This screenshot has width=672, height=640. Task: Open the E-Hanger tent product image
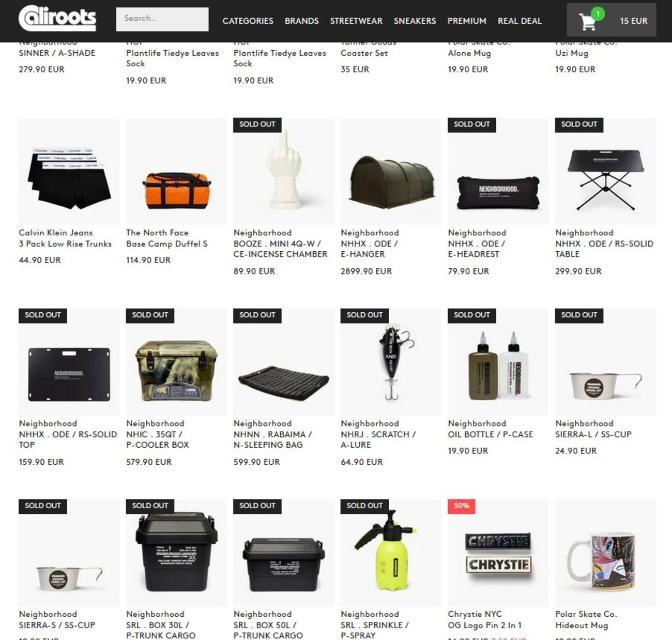pos(391,171)
